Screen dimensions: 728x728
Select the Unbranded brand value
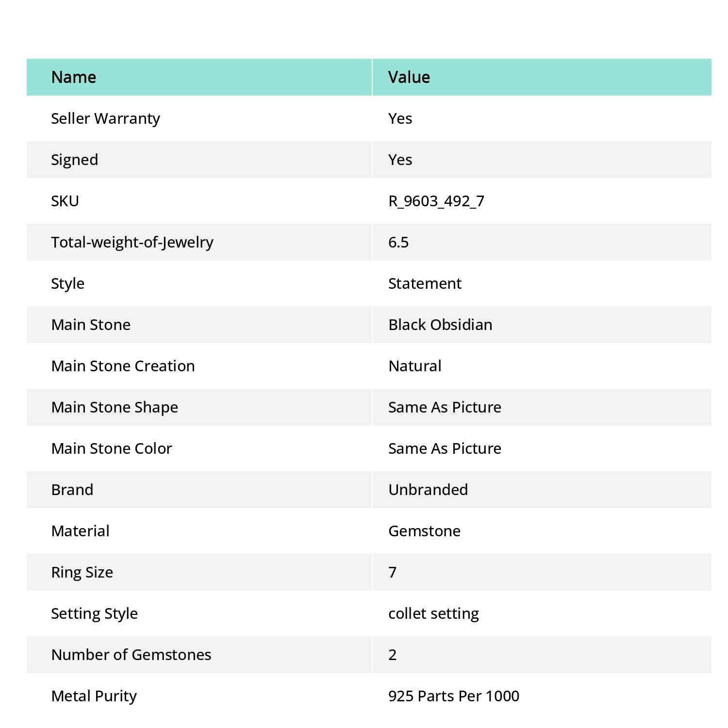pos(428,490)
